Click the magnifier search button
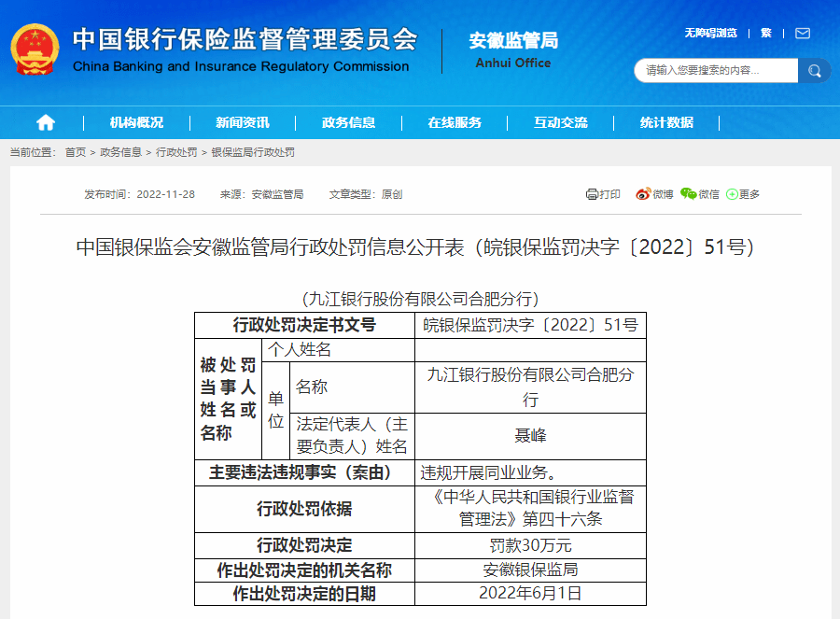Viewport: 840px width, 619px height. [x=814, y=70]
